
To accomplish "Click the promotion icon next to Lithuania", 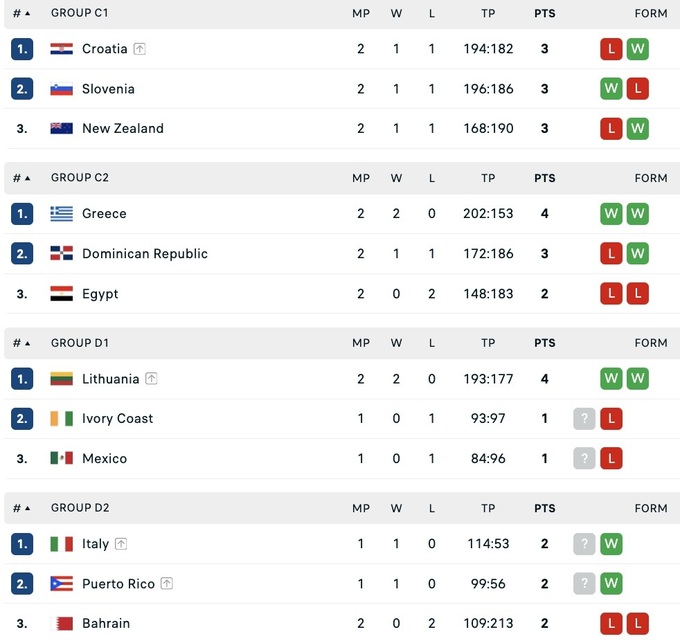I will [x=151, y=379].
